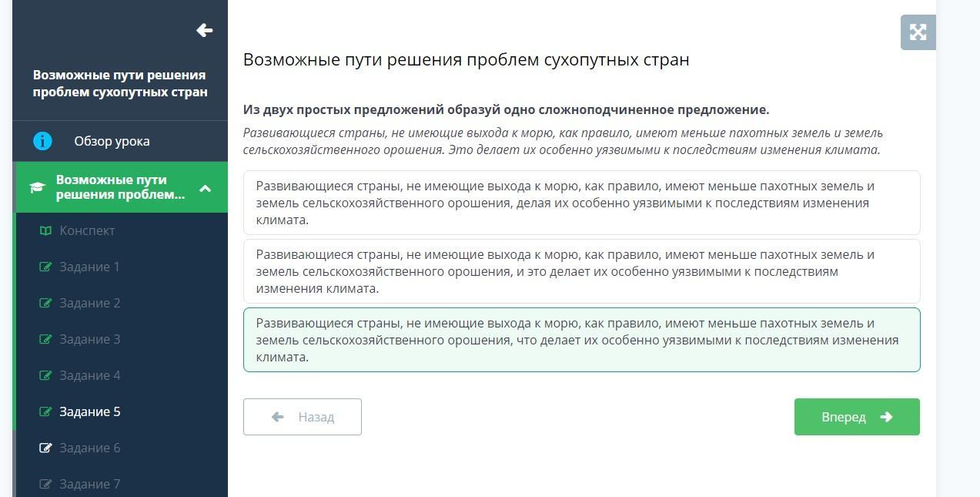Viewport: 980px width, 497px height.
Task: Click the fullscreen expand icon
Action: [918, 32]
